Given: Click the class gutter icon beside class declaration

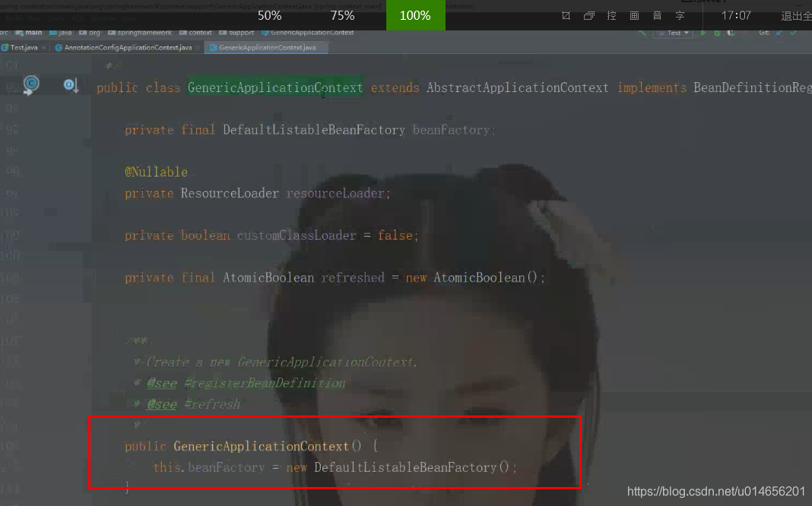Looking at the screenshot, I should point(31,84).
